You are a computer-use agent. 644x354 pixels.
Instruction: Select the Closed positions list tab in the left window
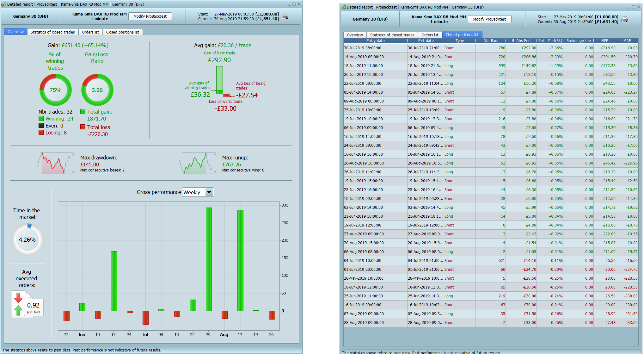(122, 32)
